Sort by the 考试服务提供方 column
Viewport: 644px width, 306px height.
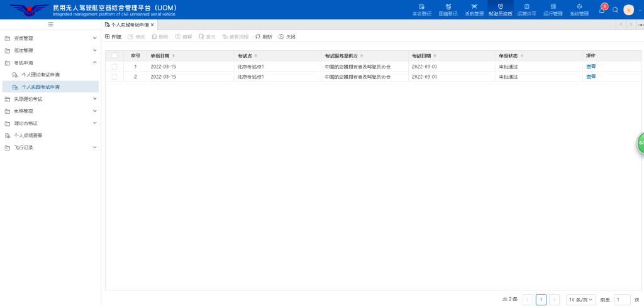pyautogui.click(x=362, y=56)
